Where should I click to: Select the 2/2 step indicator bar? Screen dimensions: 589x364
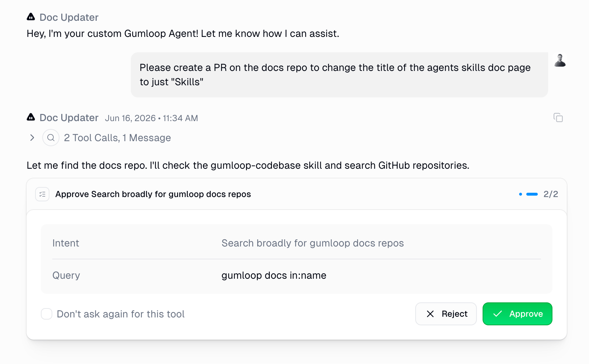click(x=532, y=194)
